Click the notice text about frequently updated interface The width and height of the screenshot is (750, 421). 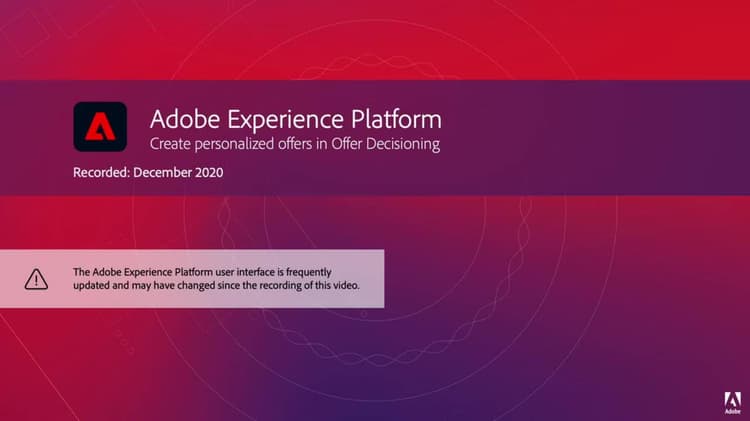tap(216, 279)
